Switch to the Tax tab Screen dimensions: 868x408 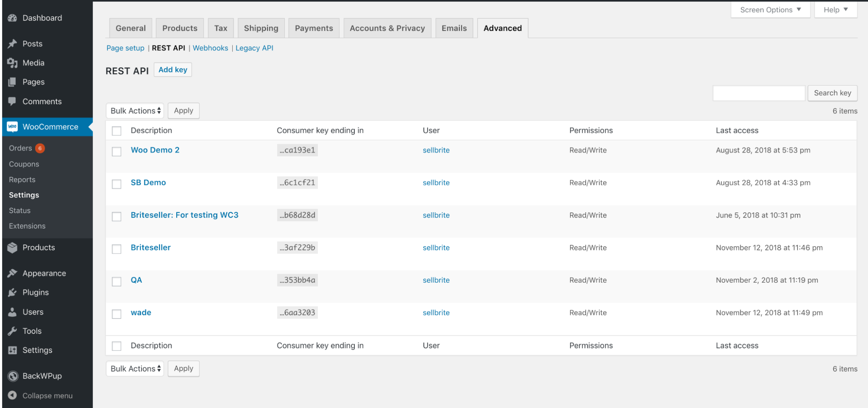coord(221,28)
